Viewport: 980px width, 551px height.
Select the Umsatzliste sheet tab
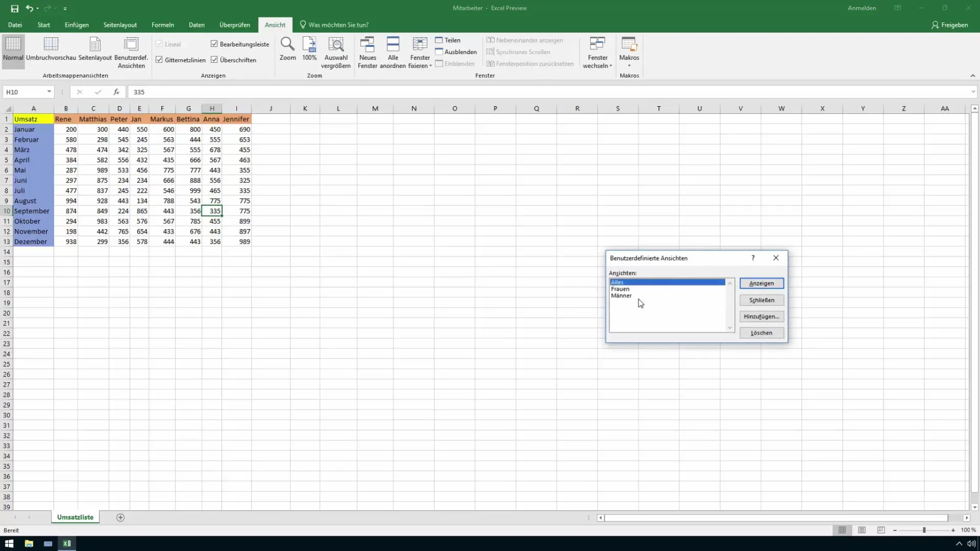click(x=75, y=517)
